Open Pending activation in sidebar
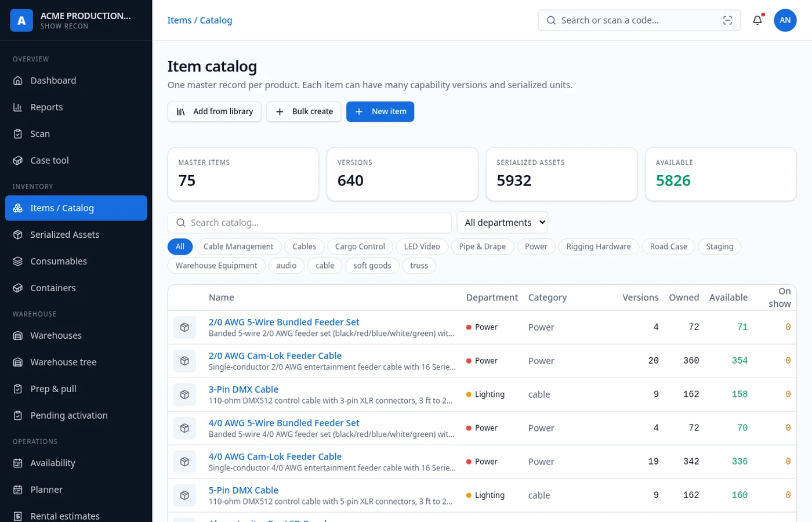This screenshot has height=522, width=812. pyautogui.click(x=76, y=416)
